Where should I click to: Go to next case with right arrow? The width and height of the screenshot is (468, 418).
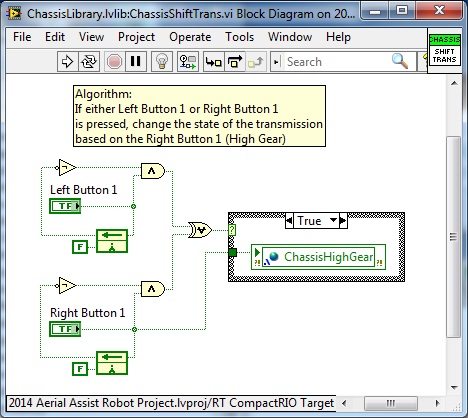click(343, 220)
